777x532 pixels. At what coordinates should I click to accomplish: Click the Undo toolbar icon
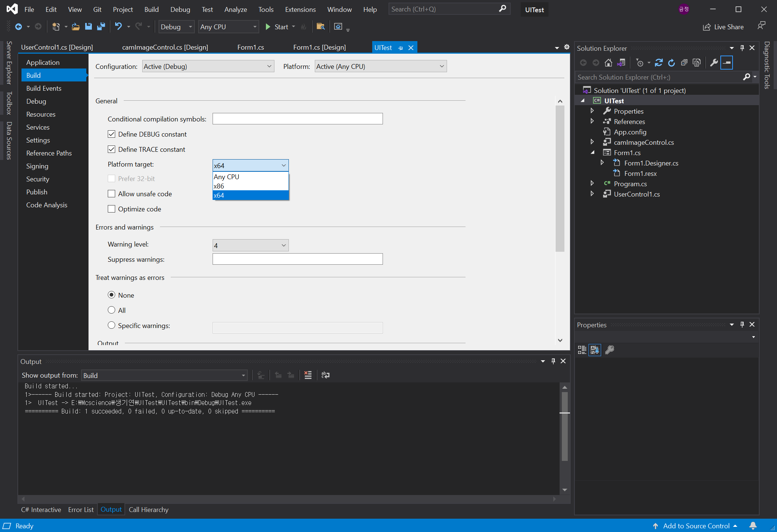click(x=118, y=27)
